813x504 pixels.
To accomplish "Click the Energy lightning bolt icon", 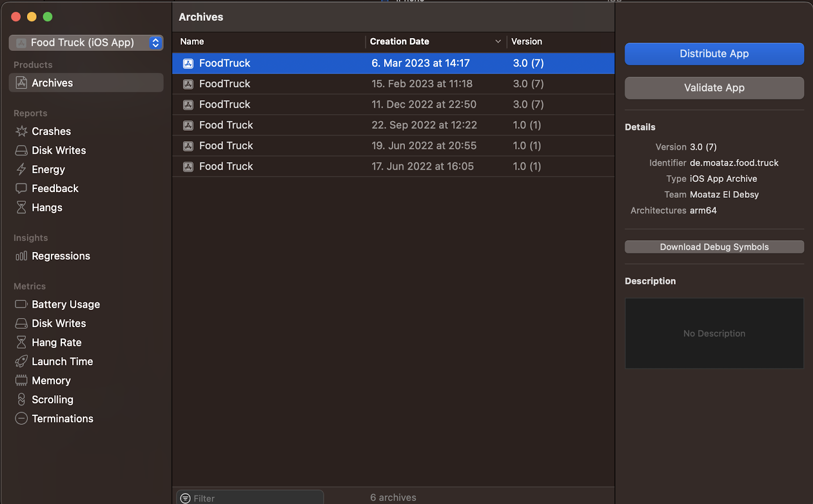I will pos(21,169).
